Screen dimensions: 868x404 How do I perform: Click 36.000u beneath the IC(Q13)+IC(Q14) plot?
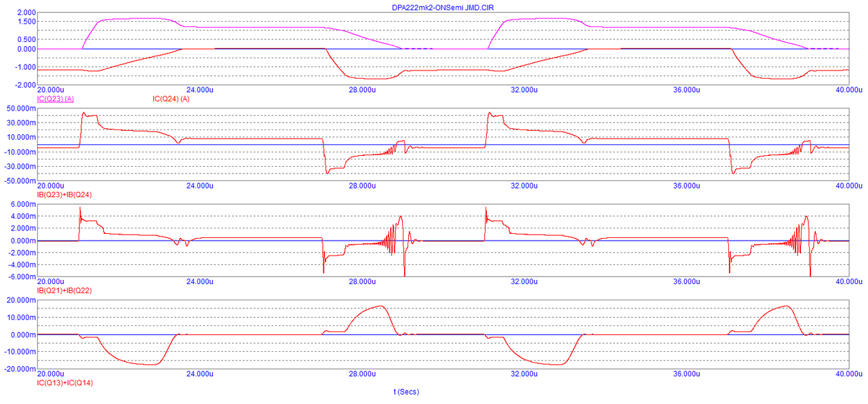click(x=686, y=374)
